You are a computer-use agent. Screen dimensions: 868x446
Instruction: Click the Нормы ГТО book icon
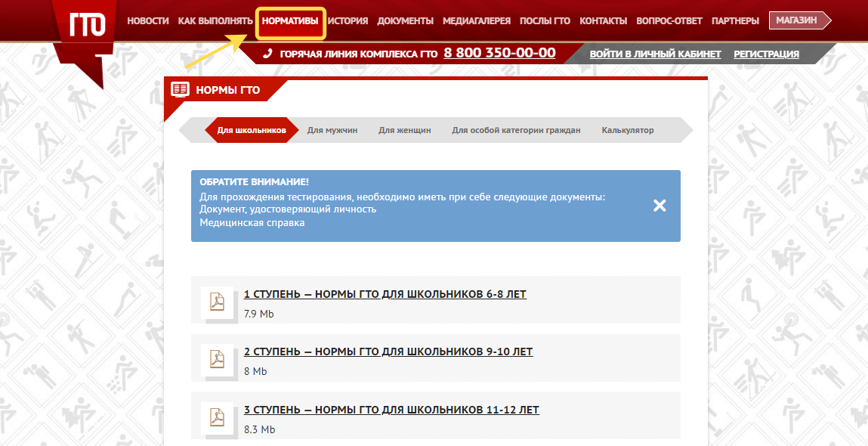[180, 90]
